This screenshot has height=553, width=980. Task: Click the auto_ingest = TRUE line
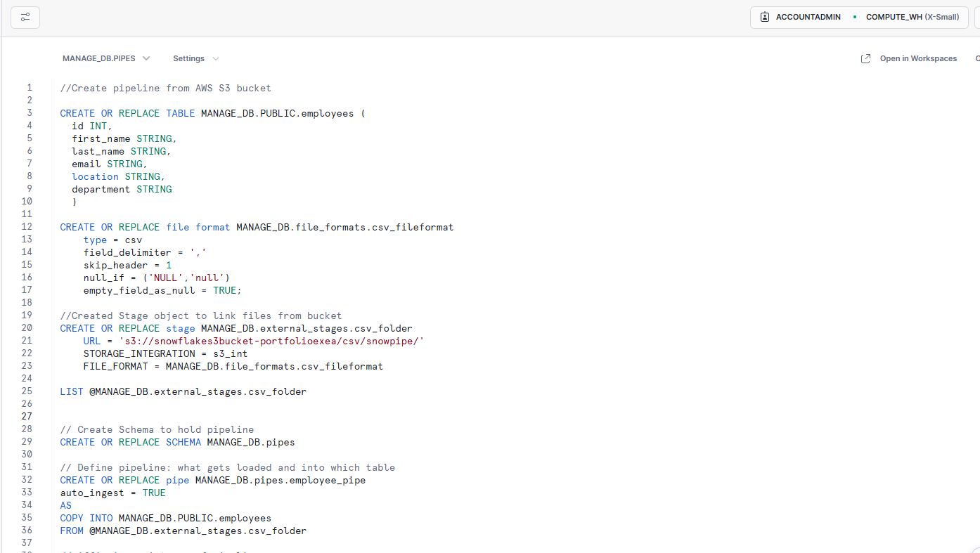pos(112,493)
